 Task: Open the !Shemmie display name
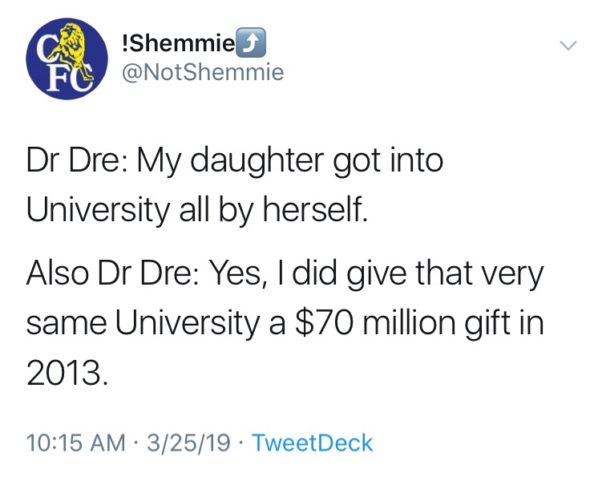tap(178, 44)
